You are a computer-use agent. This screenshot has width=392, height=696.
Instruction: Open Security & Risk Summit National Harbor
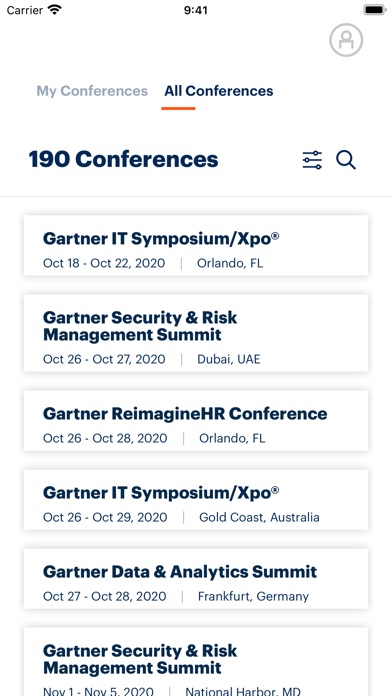click(196, 662)
